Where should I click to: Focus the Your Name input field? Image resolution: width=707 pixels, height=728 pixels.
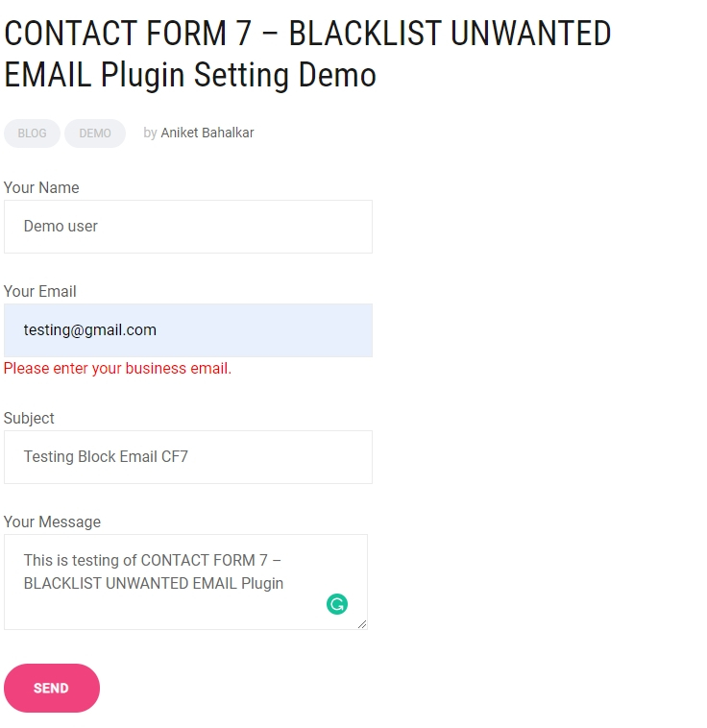[188, 227]
